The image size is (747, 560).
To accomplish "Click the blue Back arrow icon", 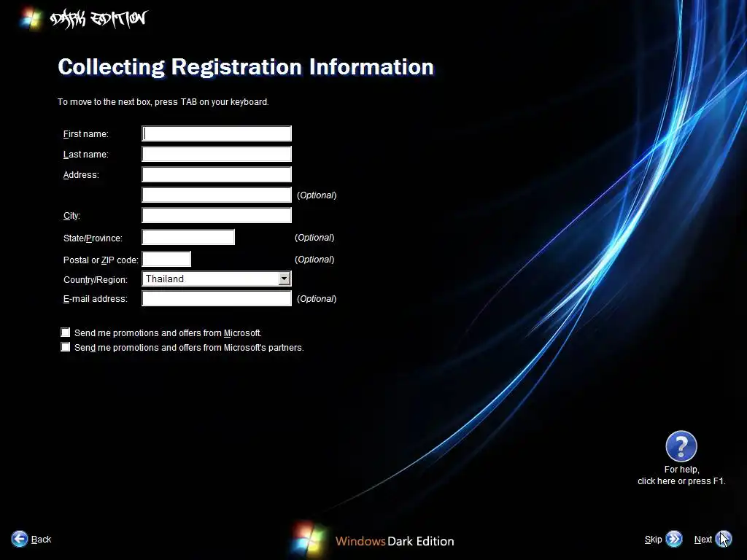I will pyautogui.click(x=20, y=539).
